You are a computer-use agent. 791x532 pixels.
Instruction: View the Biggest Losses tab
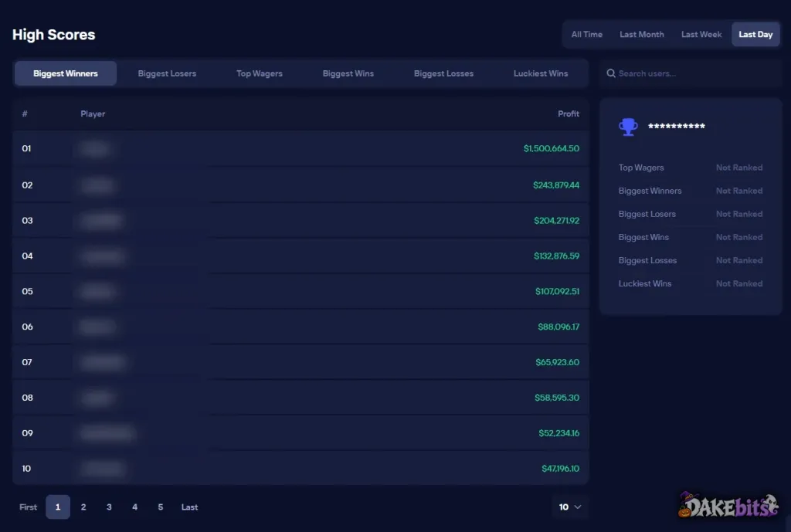443,73
